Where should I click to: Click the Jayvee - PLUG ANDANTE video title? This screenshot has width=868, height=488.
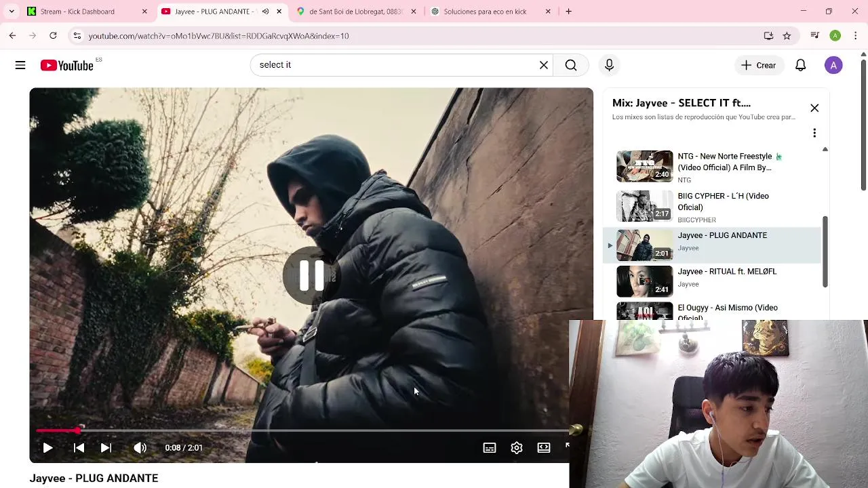[94, 479]
